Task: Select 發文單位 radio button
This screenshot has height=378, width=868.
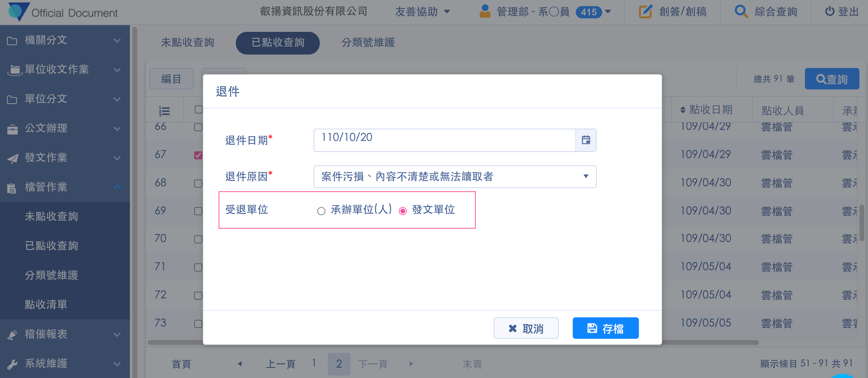Action: coord(403,211)
